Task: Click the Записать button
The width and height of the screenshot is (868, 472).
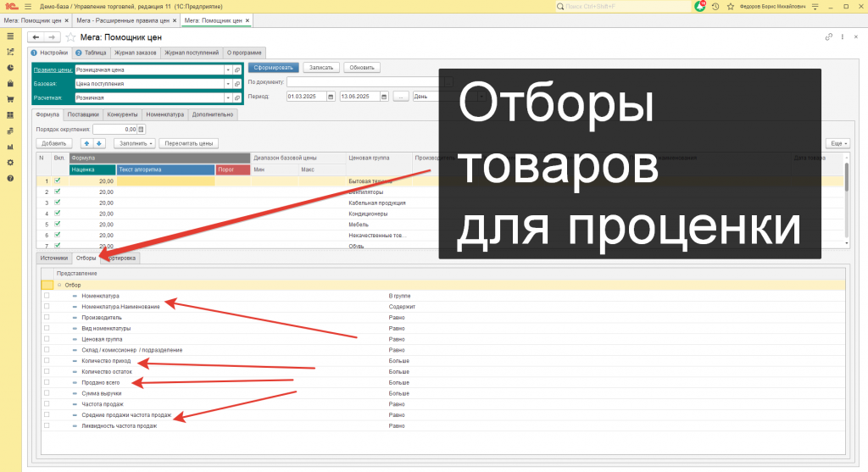Action: click(321, 68)
